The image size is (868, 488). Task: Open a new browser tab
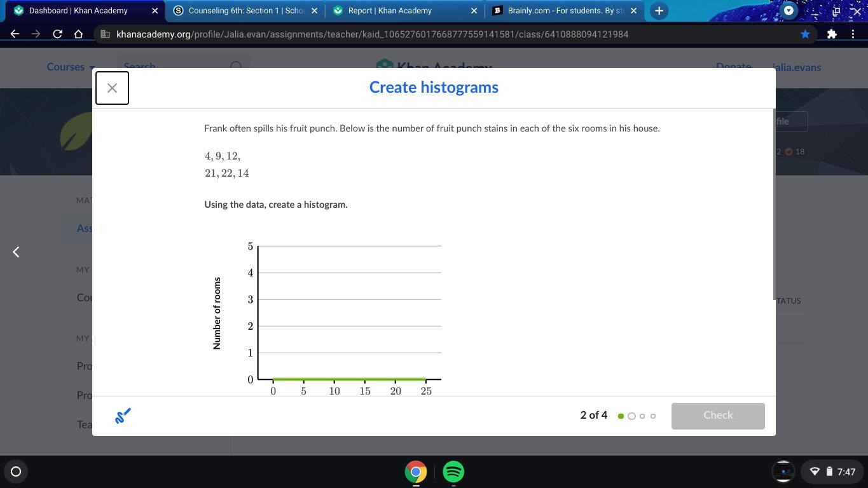click(x=659, y=11)
